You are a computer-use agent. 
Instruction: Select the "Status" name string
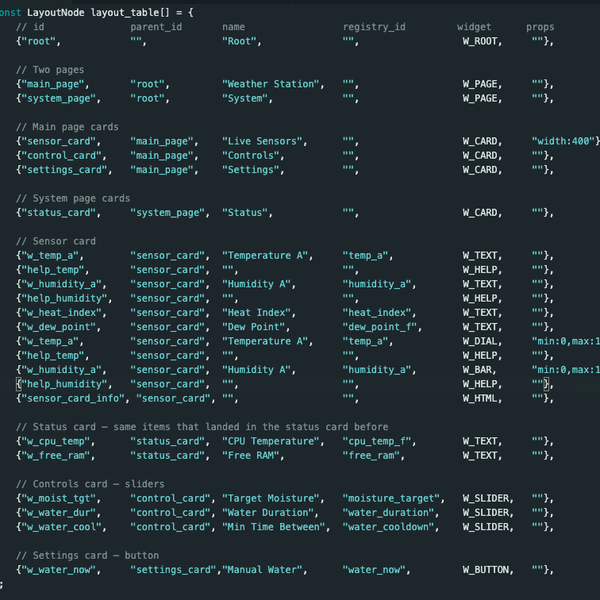[x=245, y=213]
